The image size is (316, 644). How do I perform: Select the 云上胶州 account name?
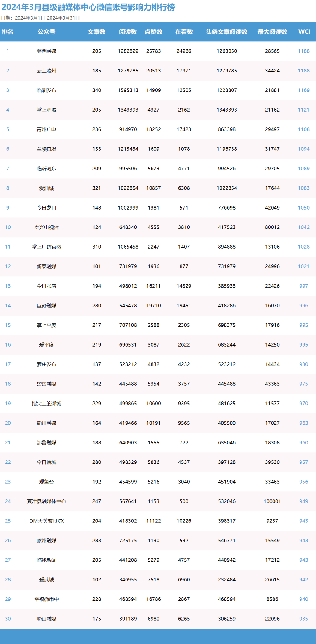click(47, 71)
